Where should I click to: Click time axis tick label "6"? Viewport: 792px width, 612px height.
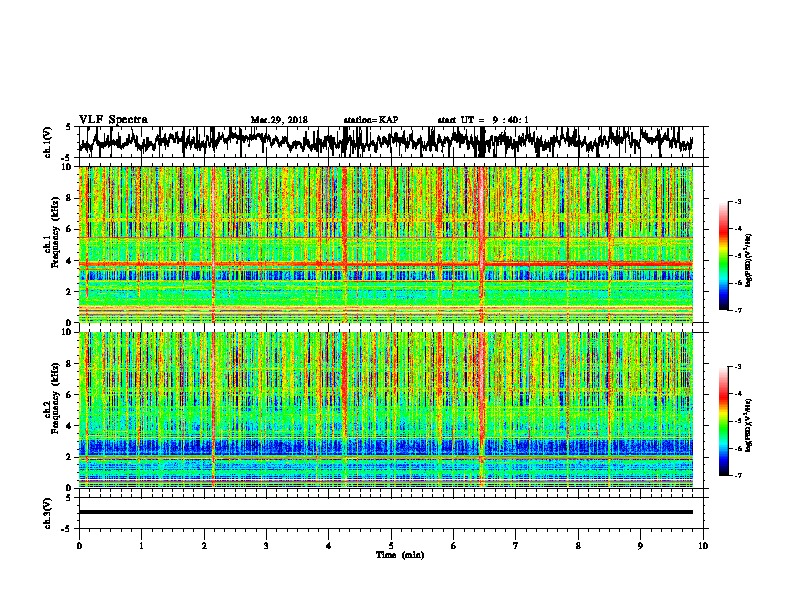coord(453,546)
